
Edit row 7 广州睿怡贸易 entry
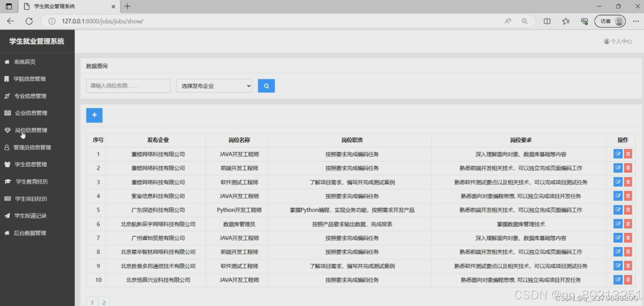coord(618,238)
